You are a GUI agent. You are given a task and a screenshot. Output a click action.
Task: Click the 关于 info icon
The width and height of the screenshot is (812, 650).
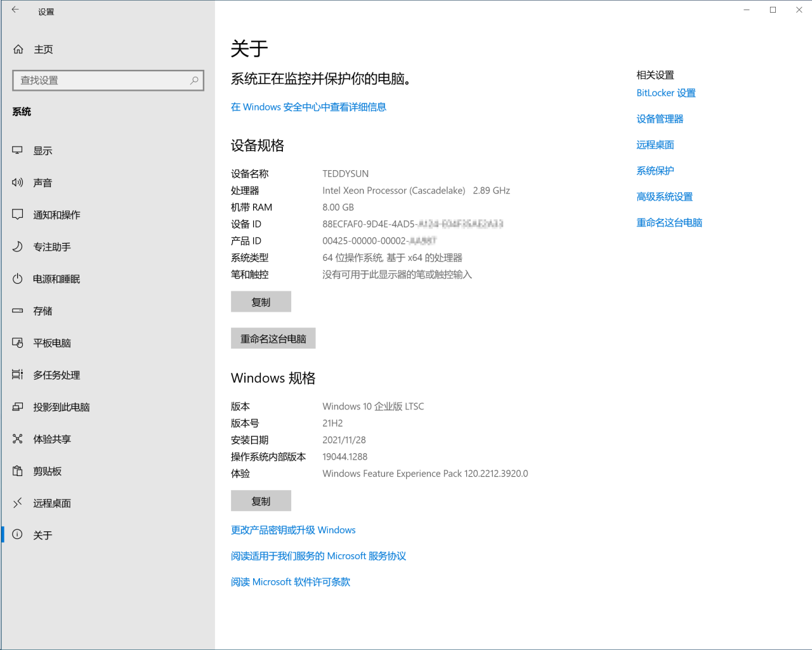[x=18, y=535]
